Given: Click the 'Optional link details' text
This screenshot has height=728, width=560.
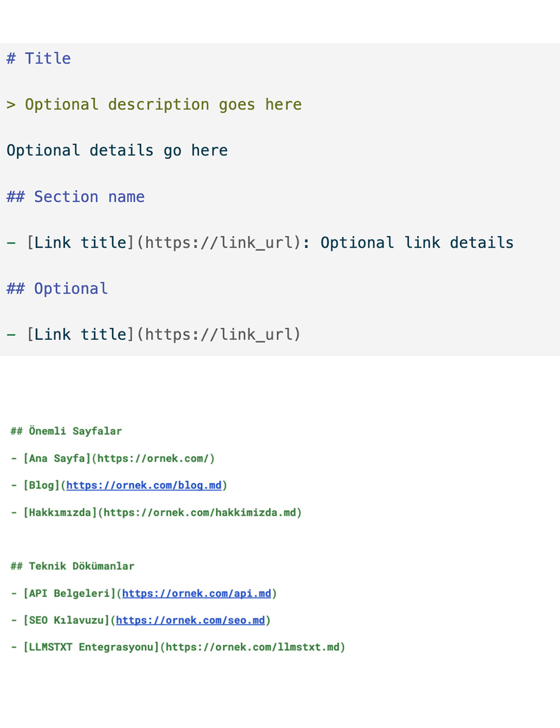Looking at the screenshot, I should coord(417,243).
